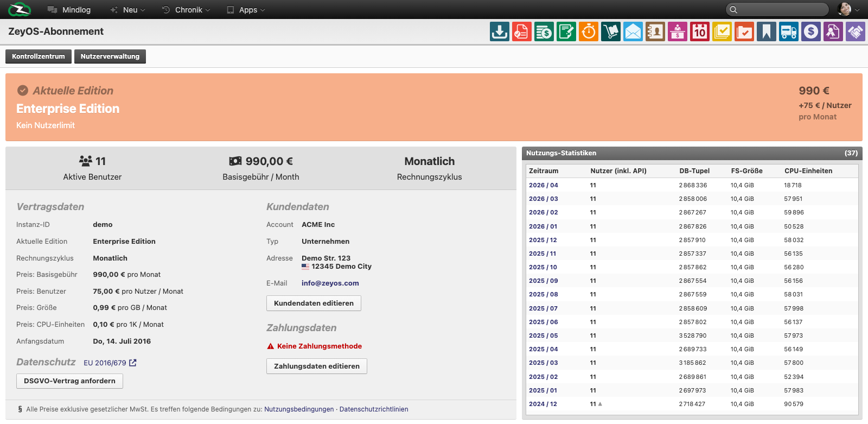Open the purple handshake app icon
Screen dimensions: 868x424
point(855,31)
